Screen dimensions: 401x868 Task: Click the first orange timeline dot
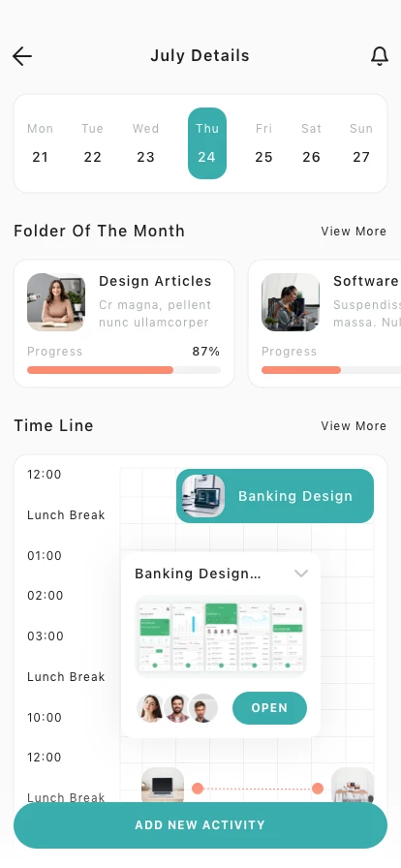click(x=198, y=789)
